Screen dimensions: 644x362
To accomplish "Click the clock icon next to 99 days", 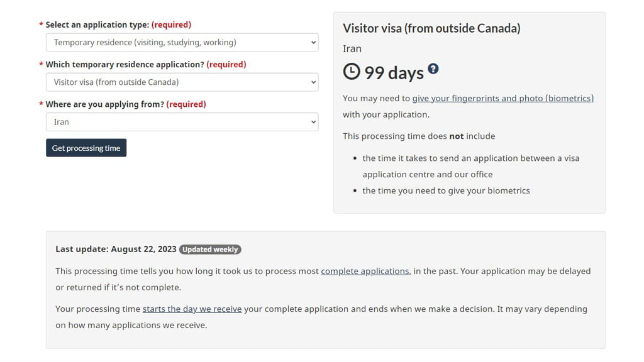I will tap(352, 72).
